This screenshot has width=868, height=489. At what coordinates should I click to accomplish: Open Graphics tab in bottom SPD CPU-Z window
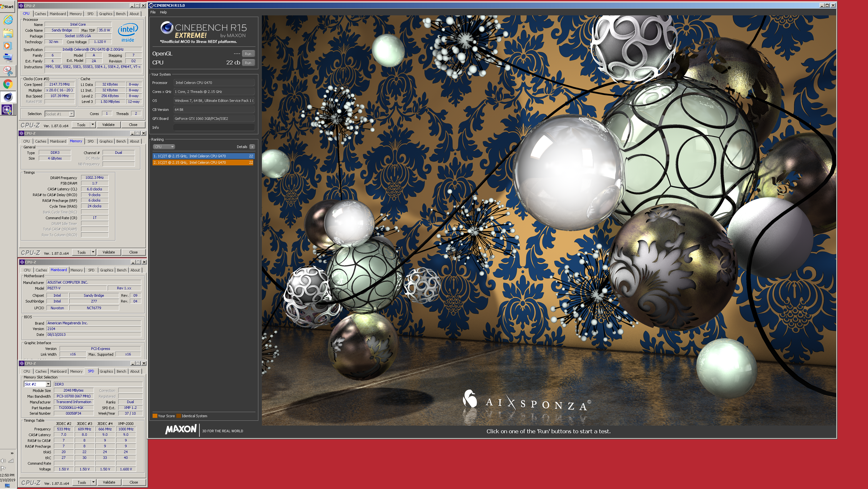click(x=106, y=371)
